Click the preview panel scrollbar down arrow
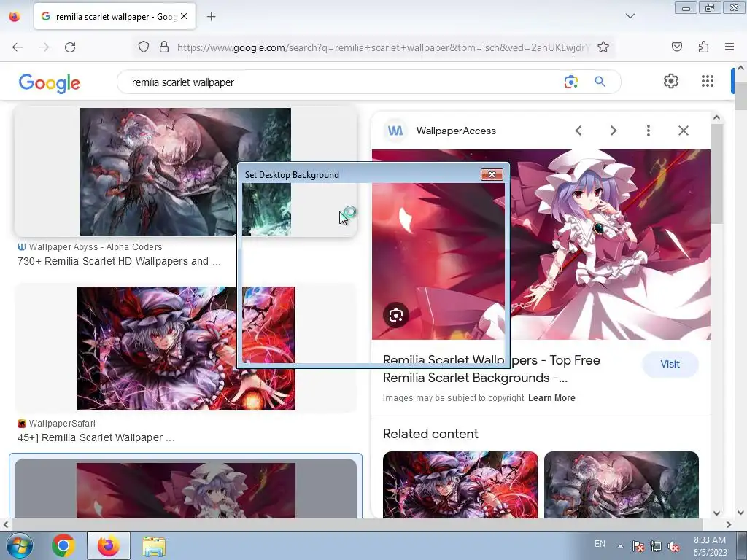 [716, 513]
